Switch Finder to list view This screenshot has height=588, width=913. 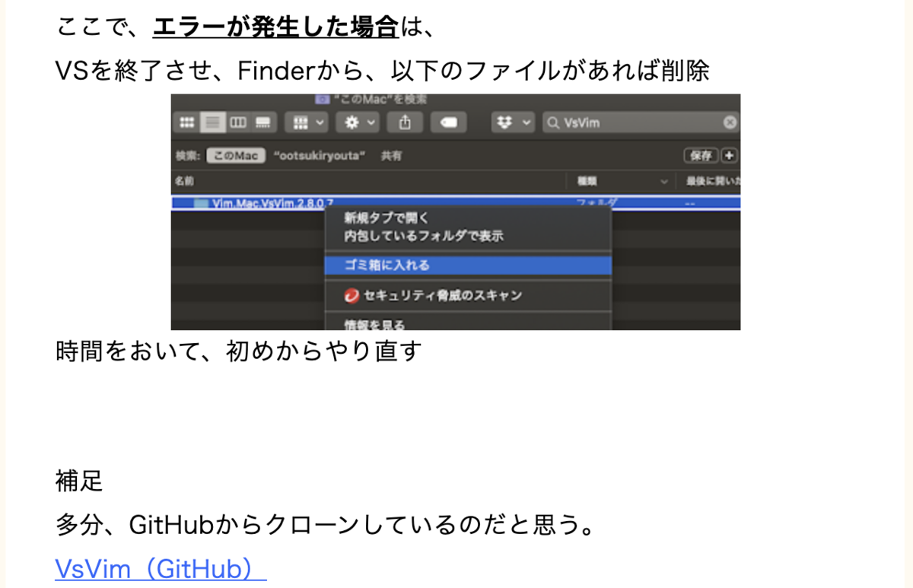click(212, 122)
